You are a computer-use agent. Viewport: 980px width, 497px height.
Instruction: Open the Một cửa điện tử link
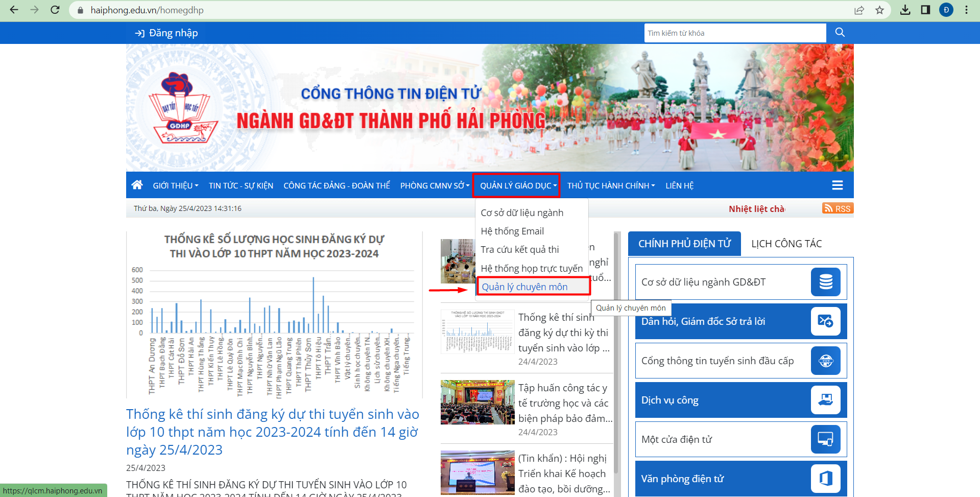pyautogui.click(x=676, y=439)
